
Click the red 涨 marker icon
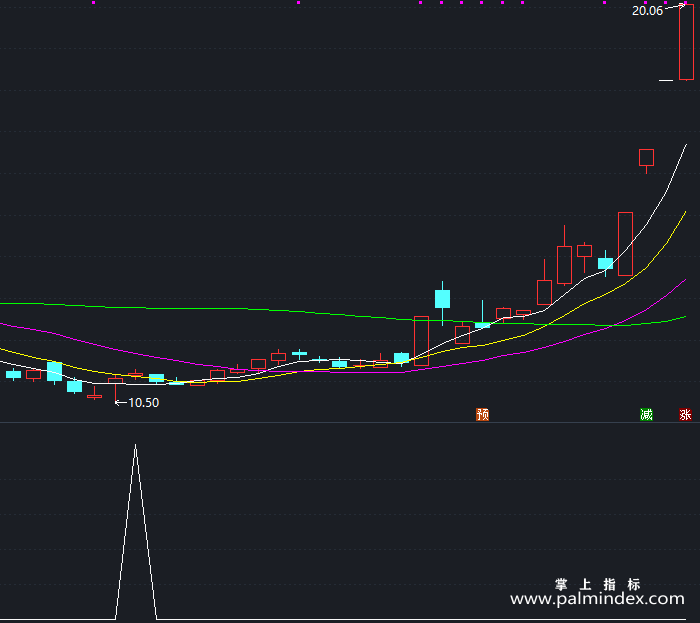point(685,415)
